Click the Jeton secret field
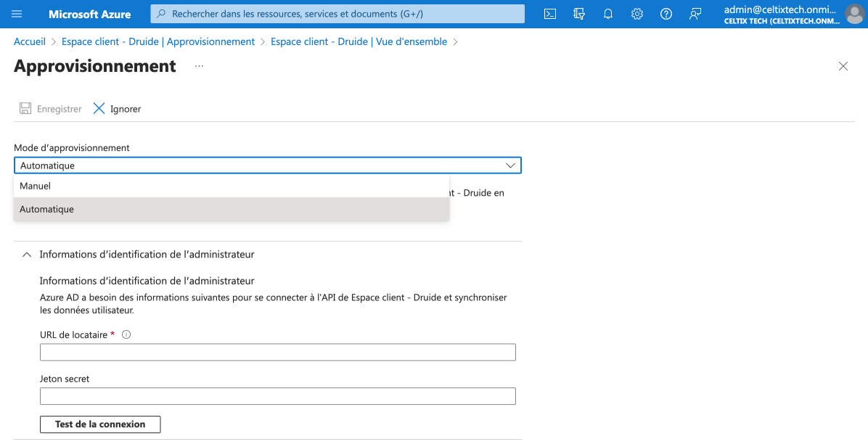The width and height of the screenshot is (868, 447). pyautogui.click(x=278, y=396)
